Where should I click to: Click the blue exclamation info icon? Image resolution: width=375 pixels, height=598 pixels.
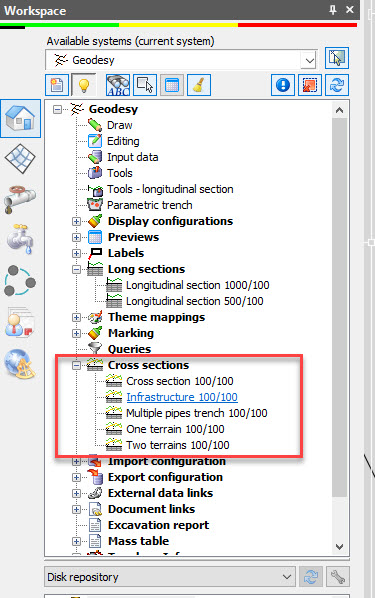283,85
